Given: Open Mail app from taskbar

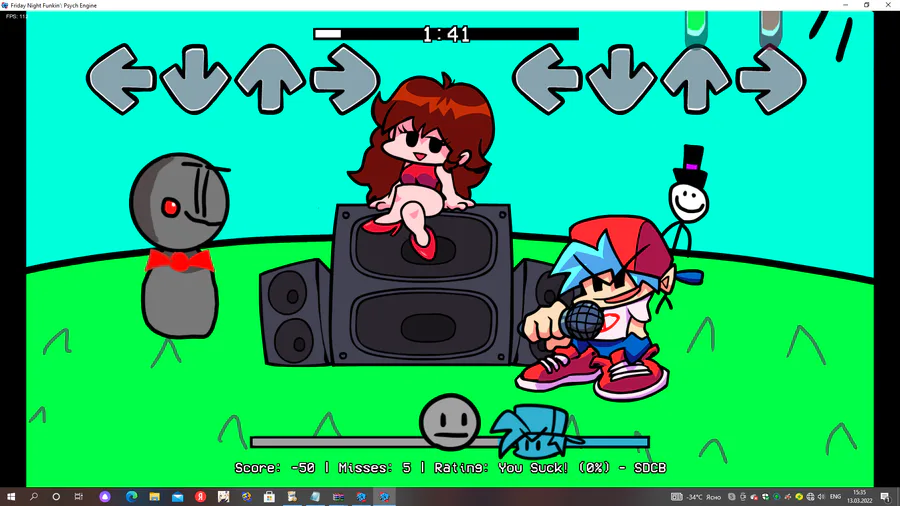Looking at the screenshot, I should 177,497.
